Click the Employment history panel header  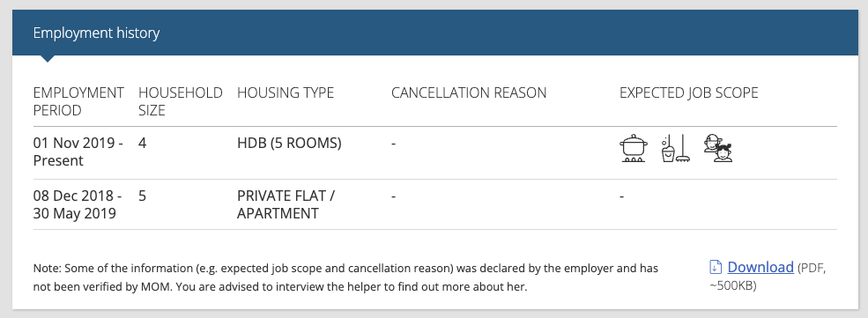(434, 33)
